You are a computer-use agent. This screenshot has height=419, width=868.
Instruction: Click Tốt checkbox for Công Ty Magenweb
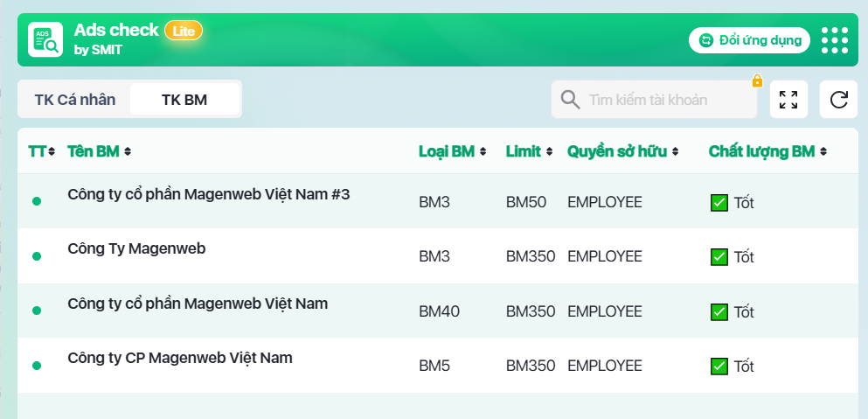pos(719,257)
